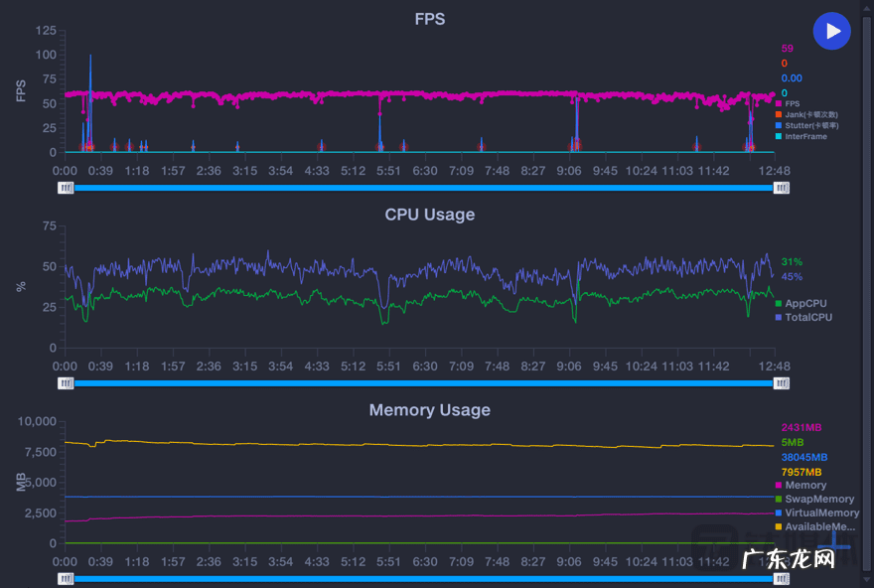
Task: Click the vertical scrollbar on right edge
Action: pyautogui.click(x=867, y=294)
